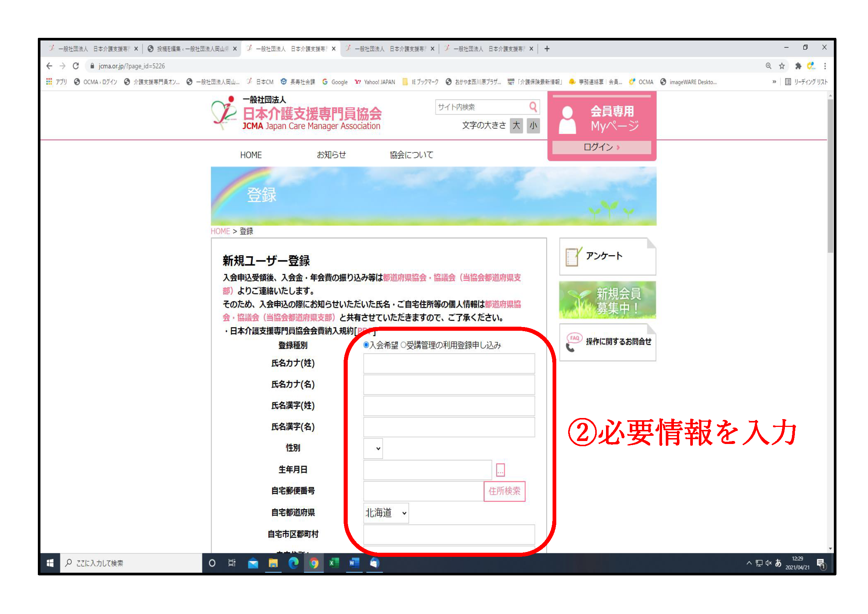Open the 協会について menu item

(x=411, y=155)
